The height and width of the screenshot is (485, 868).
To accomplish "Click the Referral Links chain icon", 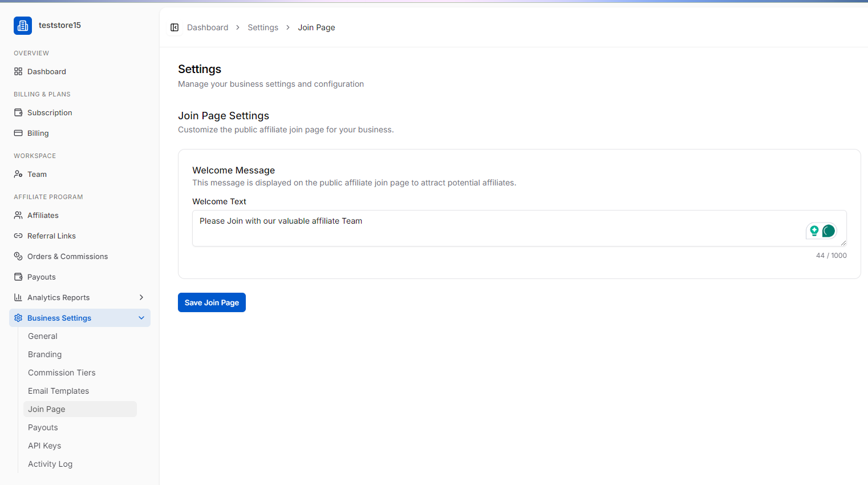I will pyautogui.click(x=18, y=236).
